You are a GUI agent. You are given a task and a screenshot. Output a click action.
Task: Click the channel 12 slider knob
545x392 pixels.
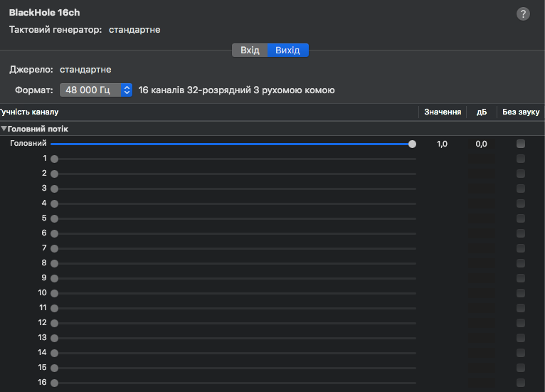click(x=54, y=323)
